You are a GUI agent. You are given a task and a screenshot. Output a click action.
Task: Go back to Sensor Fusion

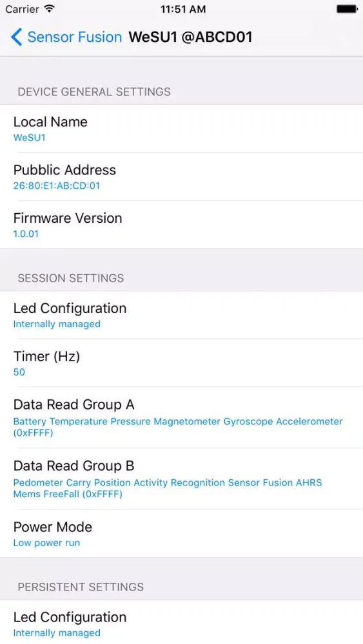pyautogui.click(x=66, y=37)
